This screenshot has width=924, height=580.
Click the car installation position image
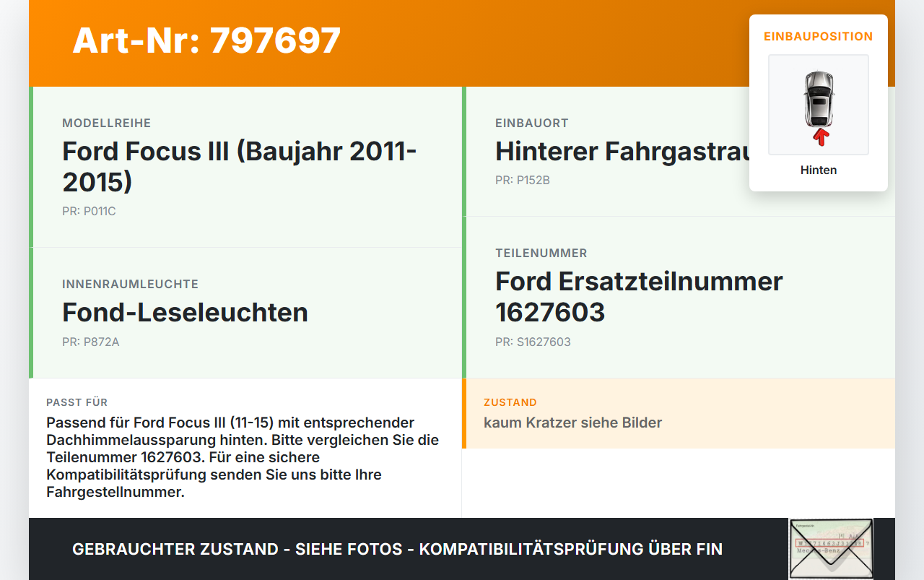819,105
